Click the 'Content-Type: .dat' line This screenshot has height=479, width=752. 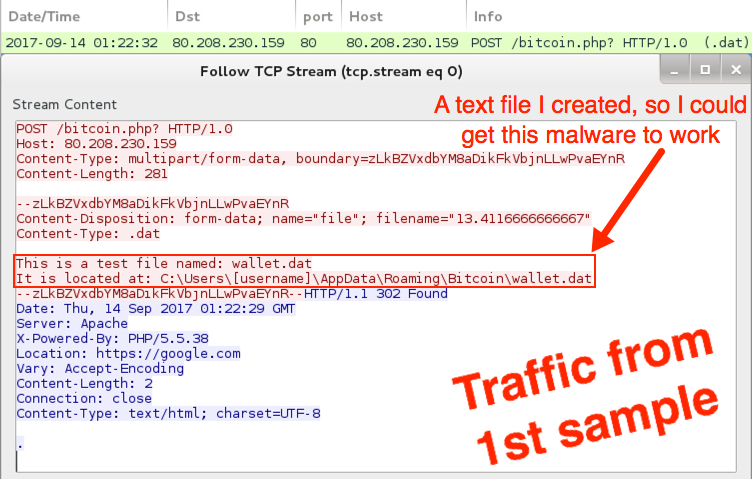click(x=88, y=234)
